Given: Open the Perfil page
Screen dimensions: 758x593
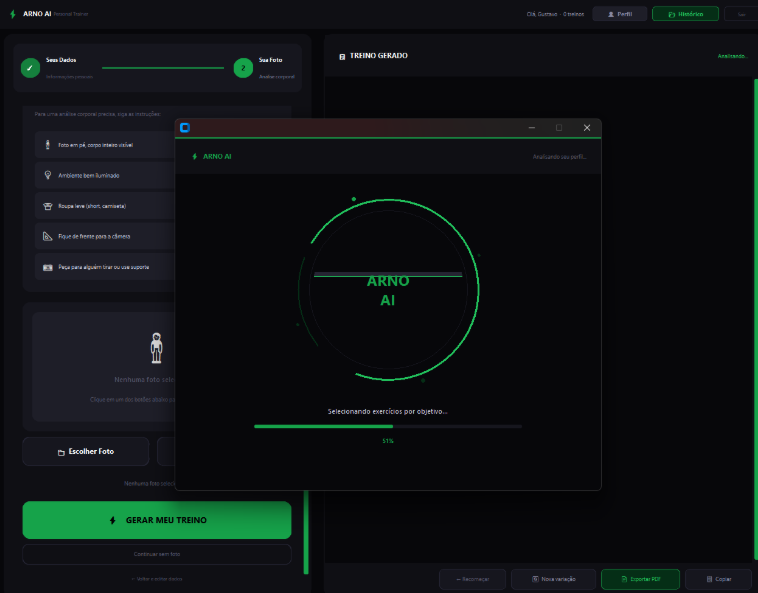Looking at the screenshot, I should click(620, 14).
